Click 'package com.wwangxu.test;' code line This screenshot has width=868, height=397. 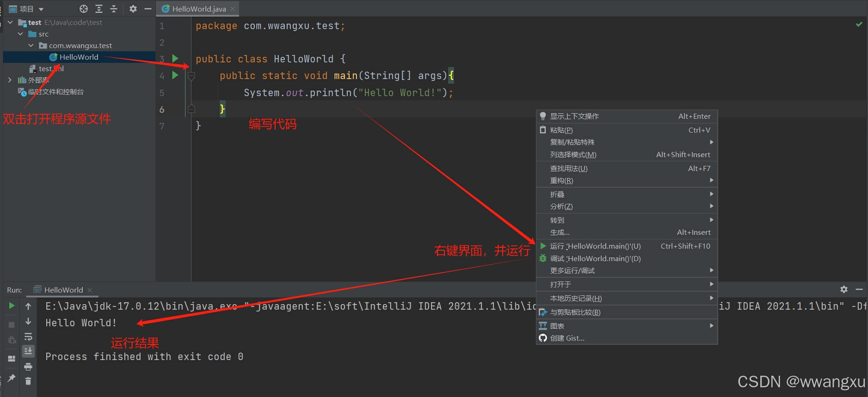(270, 26)
